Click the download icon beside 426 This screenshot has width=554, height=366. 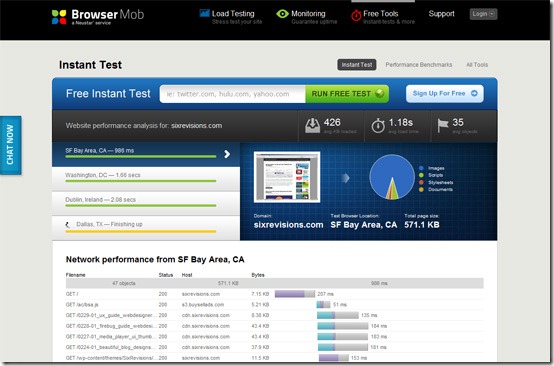pyautogui.click(x=312, y=125)
